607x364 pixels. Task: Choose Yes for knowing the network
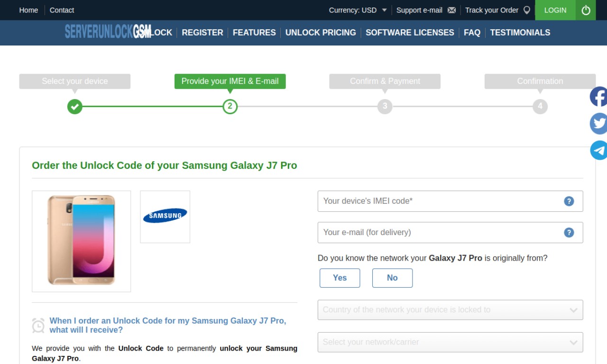[x=340, y=278]
